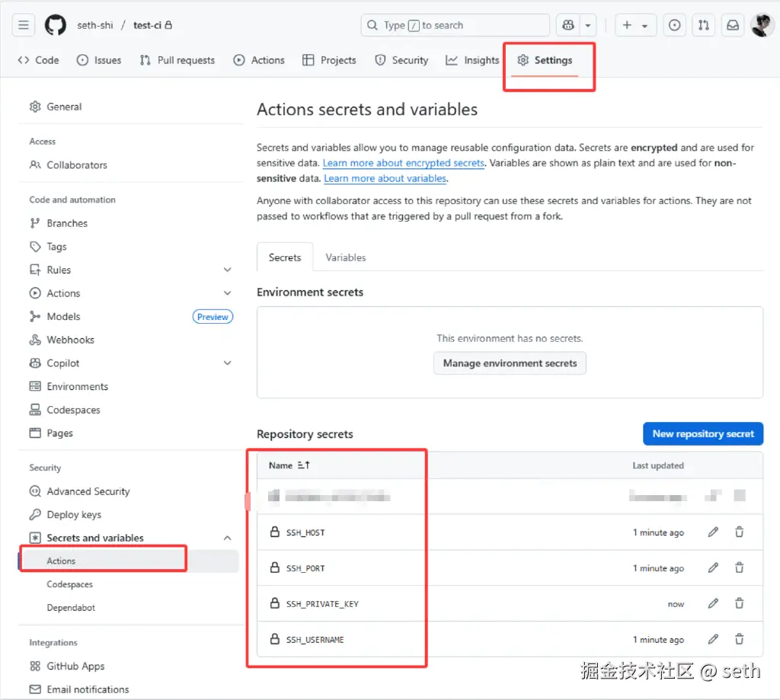Open the issues shortcut icon in header
Image resolution: width=780 pixels, height=700 pixels.
(x=675, y=25)
